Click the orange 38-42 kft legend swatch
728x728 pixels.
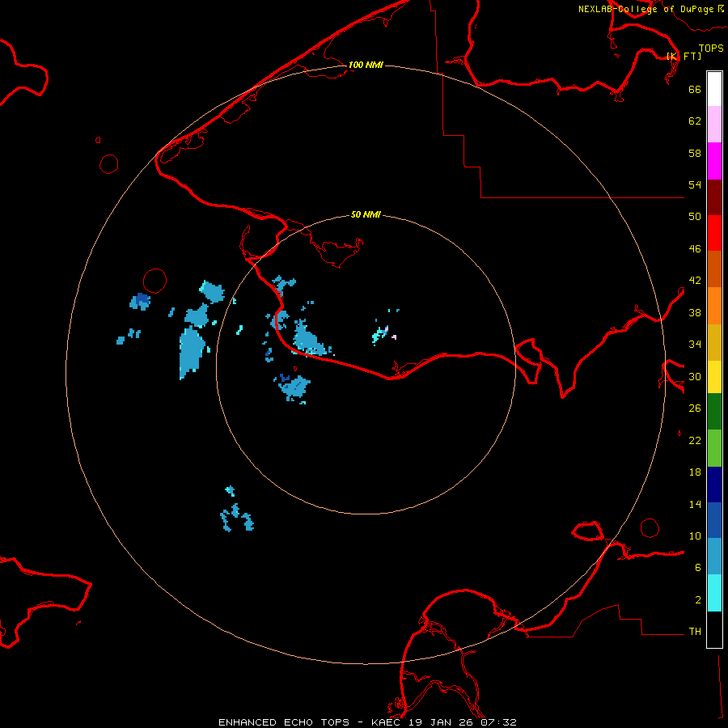coord(714,306)
